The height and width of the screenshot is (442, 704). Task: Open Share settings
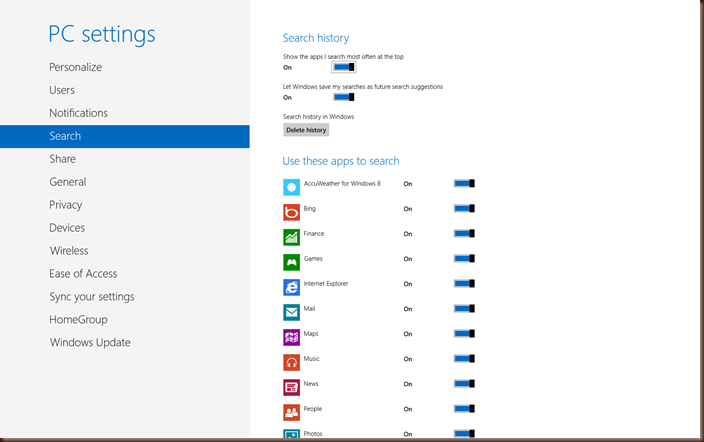[x=62, y=159]
